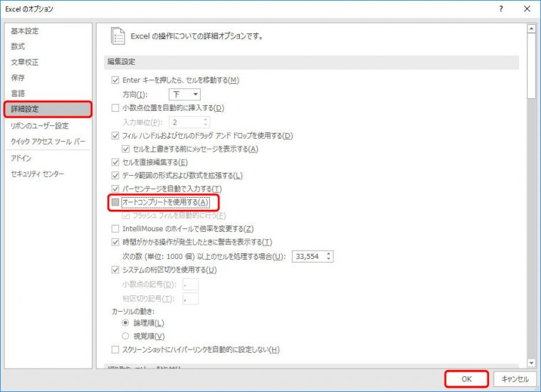Toggle データ範囲の形式および数式を拡張する checkbox
Image resolution: width=541 pixels, height=392 pixels.
pyautogui.click(x=115, y=176)
